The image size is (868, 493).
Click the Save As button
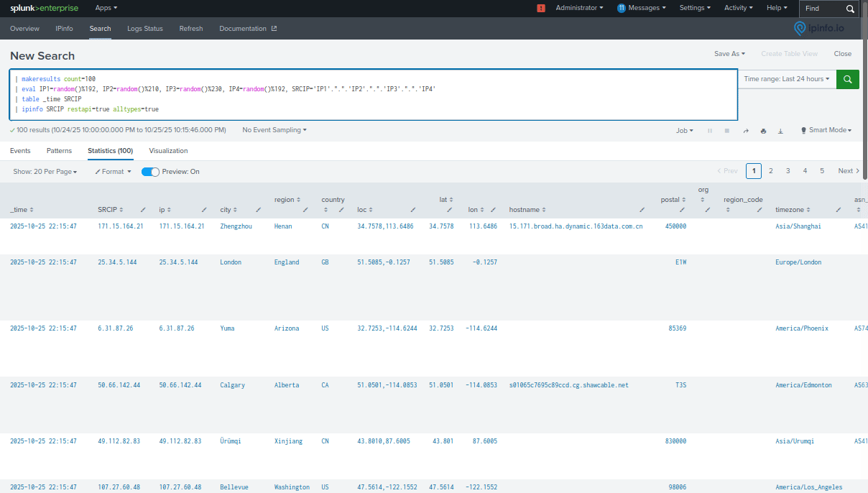(x=729, y=53)
